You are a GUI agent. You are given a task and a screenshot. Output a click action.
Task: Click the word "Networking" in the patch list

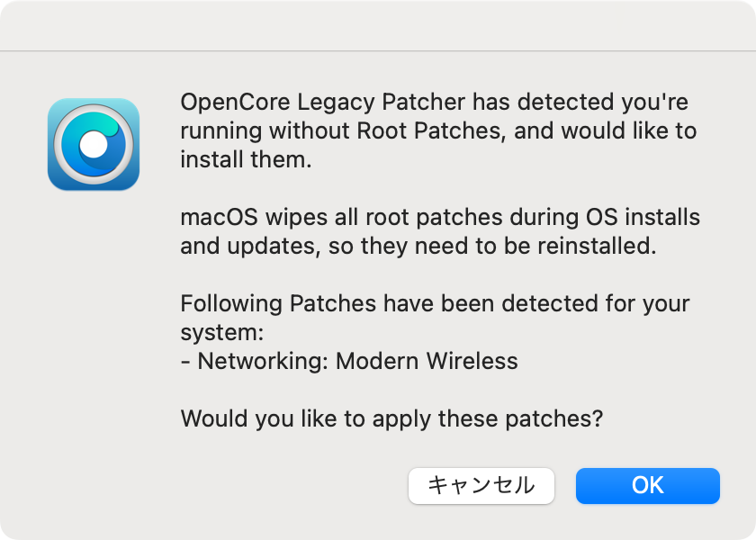click(x=259, y=361)
